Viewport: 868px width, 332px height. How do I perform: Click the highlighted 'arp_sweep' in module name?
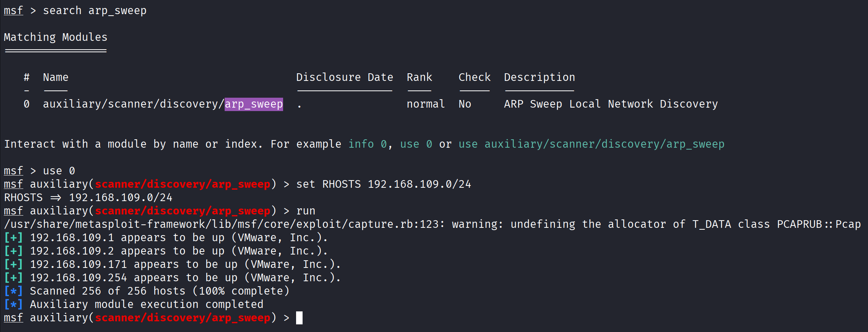tap(254, 104)
